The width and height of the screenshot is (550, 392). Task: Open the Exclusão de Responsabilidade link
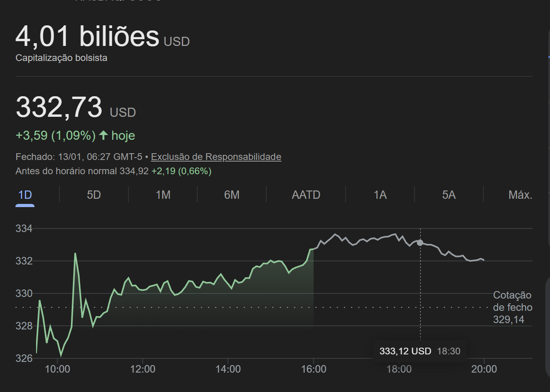[x=216, y=157]
